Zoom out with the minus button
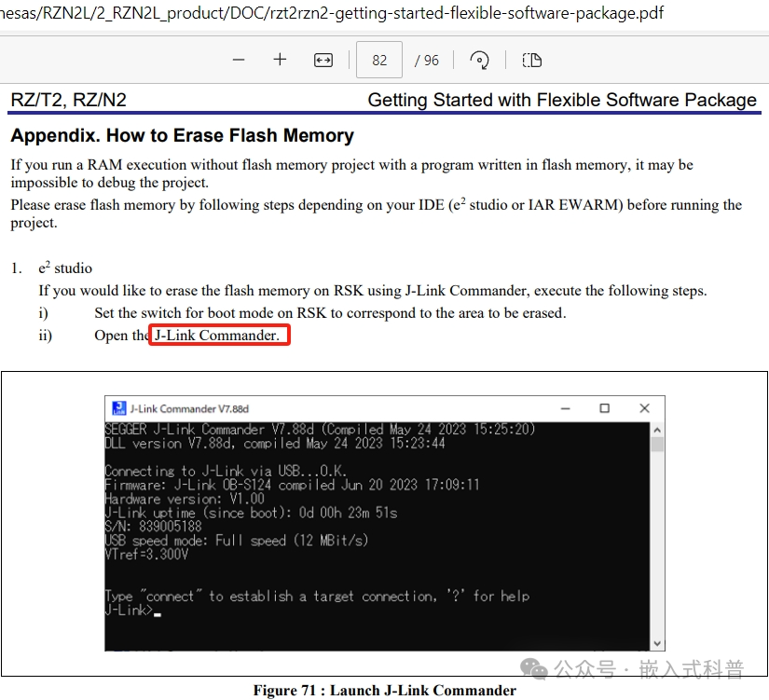This screenshot has height=700, width=769. [x=239, y=60]
